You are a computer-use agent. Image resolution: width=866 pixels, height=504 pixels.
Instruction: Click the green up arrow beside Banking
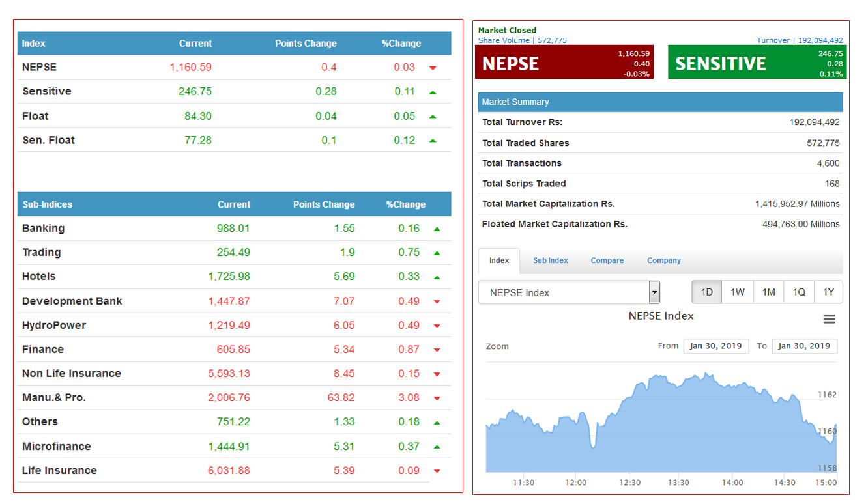(437, 229)
